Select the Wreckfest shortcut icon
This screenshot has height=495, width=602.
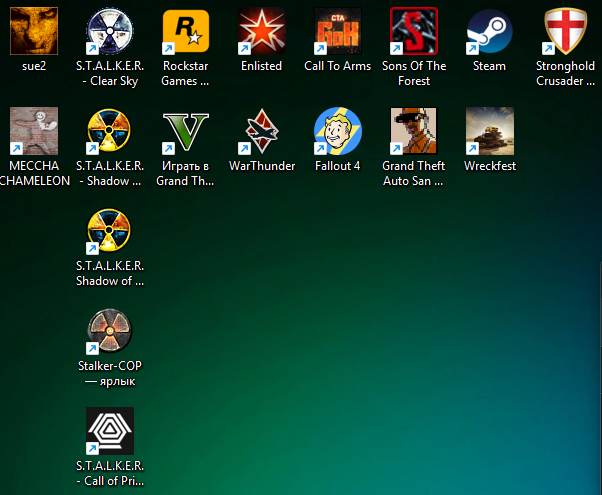(x=490, y=131)
